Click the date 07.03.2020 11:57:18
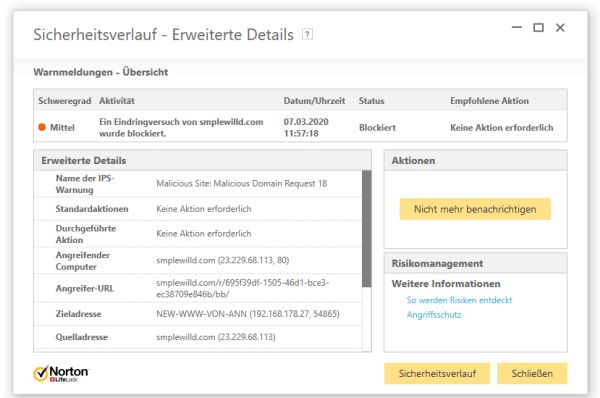 306,127
